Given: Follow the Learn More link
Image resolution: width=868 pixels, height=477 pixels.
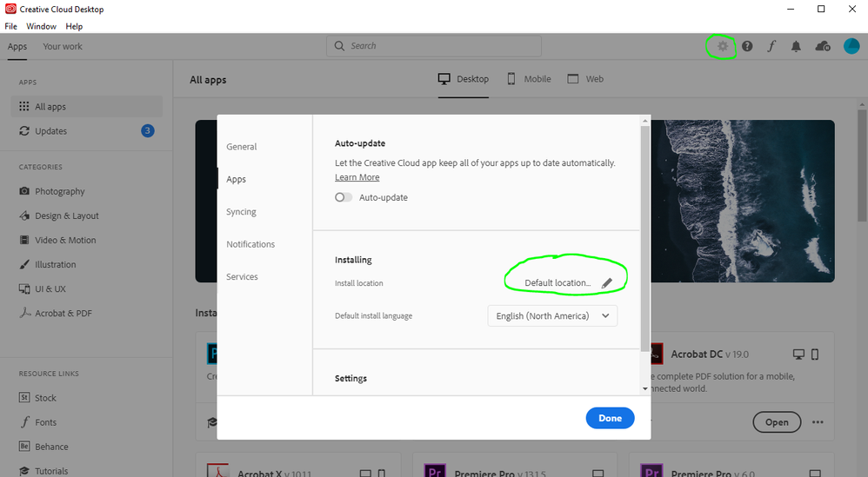Looking at the screenshot, I should coord(357,177).
